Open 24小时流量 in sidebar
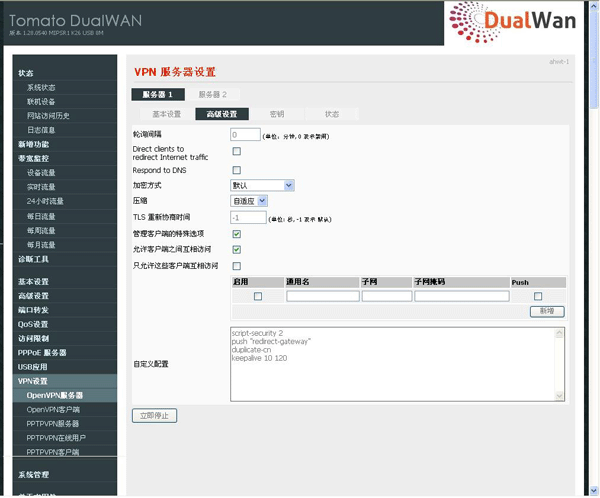Viewport: 600px width, 498px height. coord(45,201)
